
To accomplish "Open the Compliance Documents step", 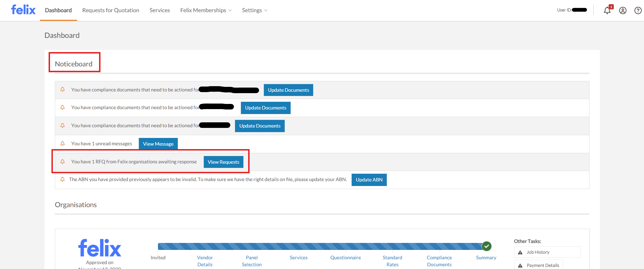I will (439, 261).
